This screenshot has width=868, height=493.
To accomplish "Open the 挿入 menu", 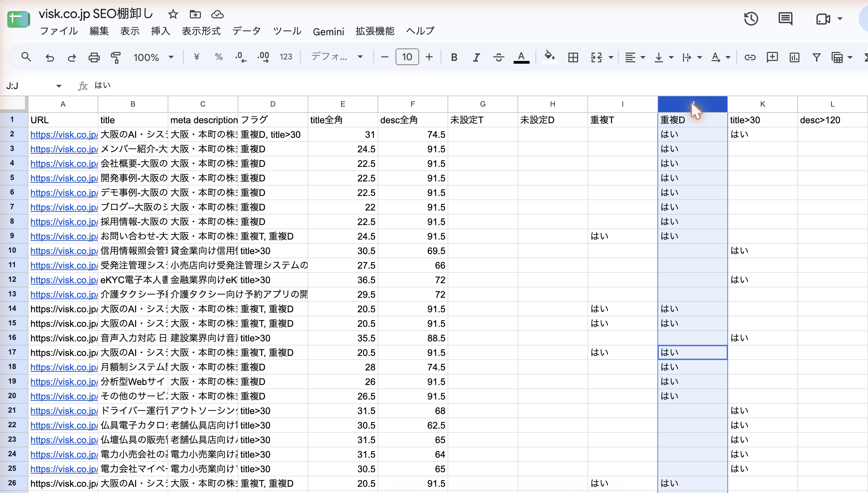I will (161, 31).
